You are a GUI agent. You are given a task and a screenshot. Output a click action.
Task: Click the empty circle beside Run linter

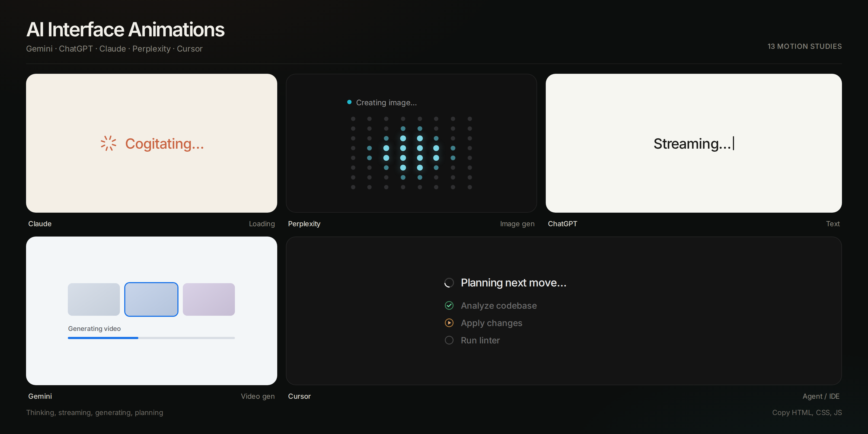449,340
